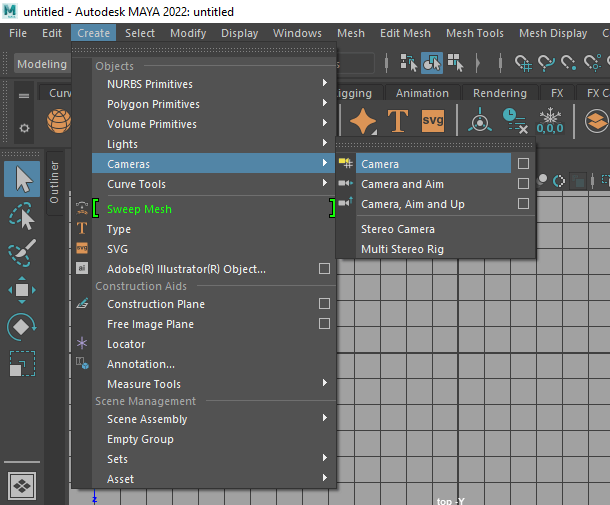Open Construction Plane options box
This screenshot has width=610, height=505.
tap(324, 304)
